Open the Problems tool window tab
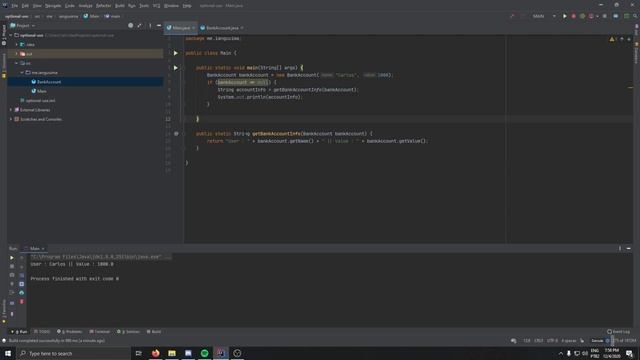 click(70, 332)
